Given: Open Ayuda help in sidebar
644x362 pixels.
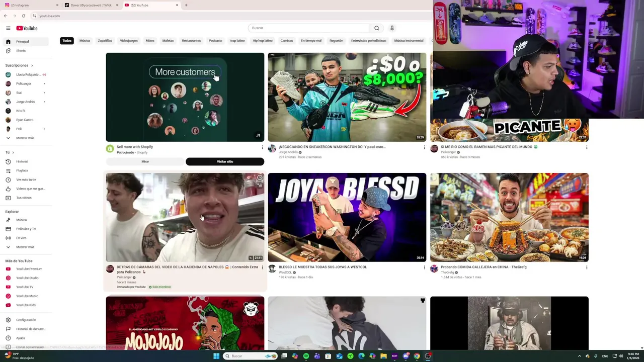Looking at the screenshot, I should coord(27,338).
